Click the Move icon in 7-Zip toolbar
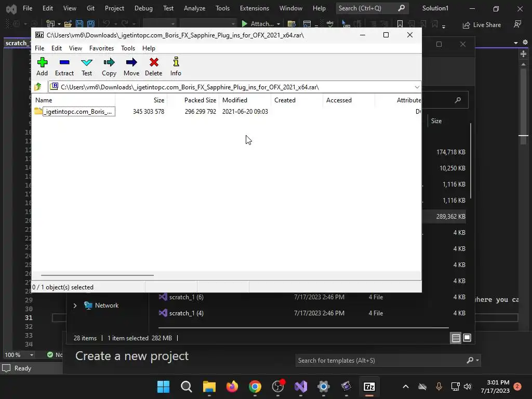This screenshot has height=399, width=532. [131, 66]
